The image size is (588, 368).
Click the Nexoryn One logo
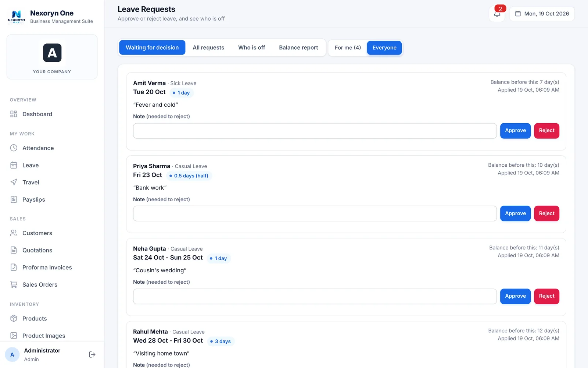(17, 17)
